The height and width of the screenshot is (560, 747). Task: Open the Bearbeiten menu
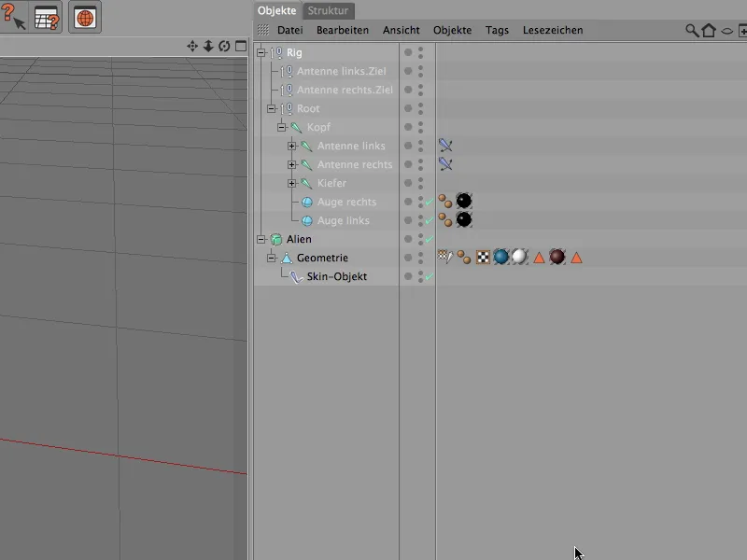343,30
